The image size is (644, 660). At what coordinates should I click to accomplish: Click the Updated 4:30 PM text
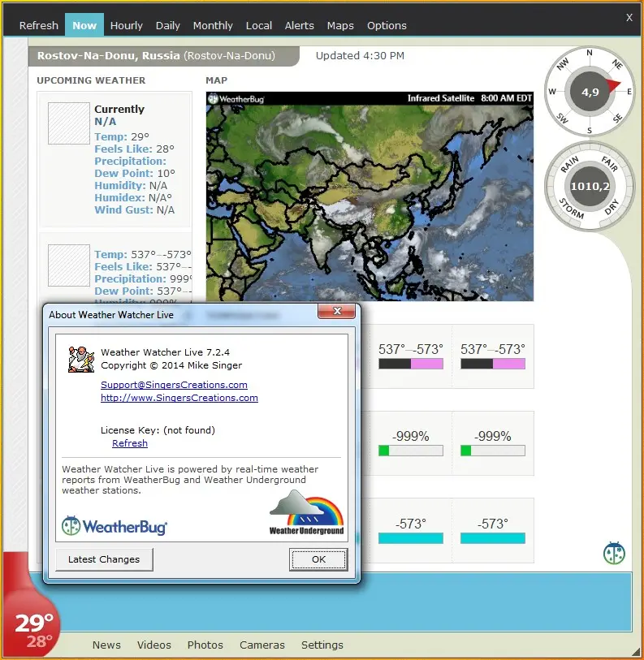[360, 55]
